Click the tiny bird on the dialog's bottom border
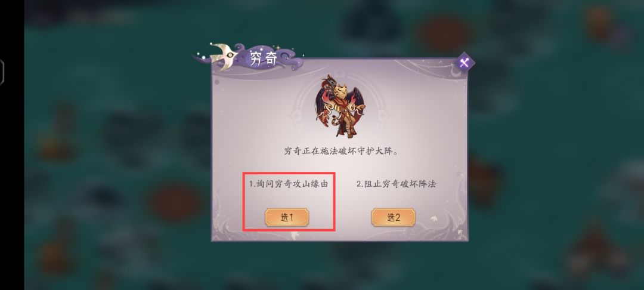Image resolution: width=644 pixels, height=290 pixels. pyautogui.click(x=295, y=235)
